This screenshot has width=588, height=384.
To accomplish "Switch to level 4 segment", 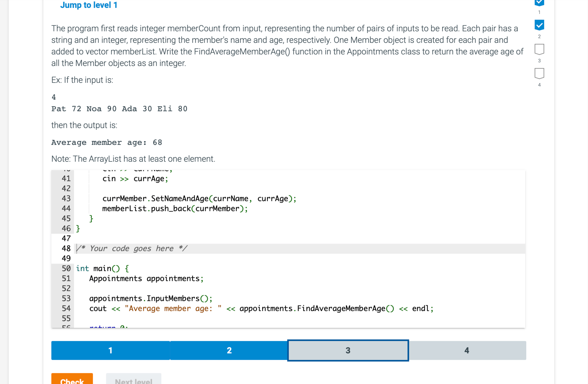I will (466, 350).
